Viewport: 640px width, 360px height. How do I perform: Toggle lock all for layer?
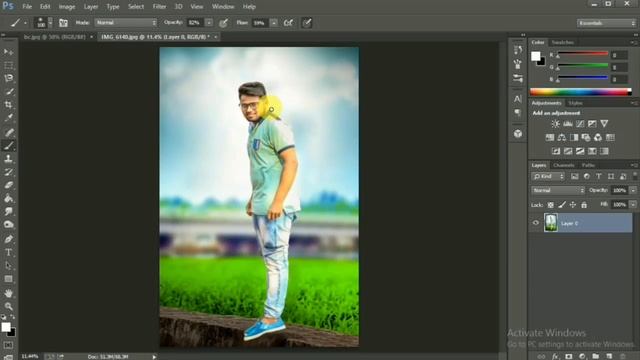[584, 205]
